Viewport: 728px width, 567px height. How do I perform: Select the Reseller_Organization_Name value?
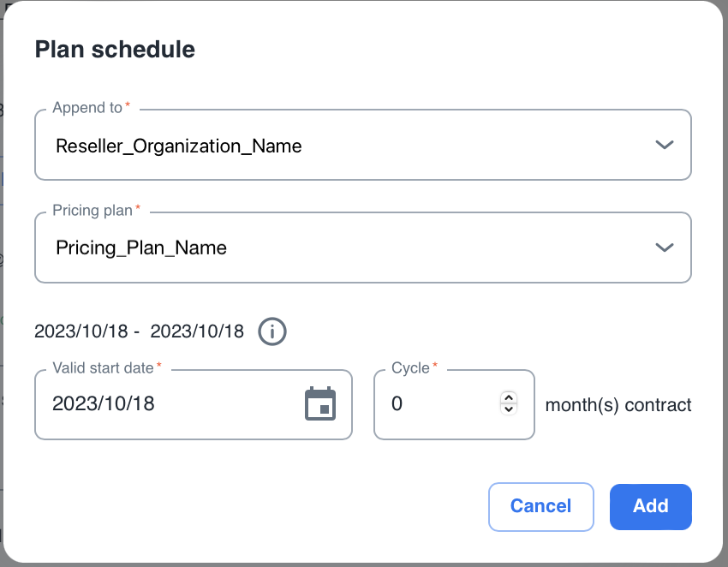tap(179, 146)
